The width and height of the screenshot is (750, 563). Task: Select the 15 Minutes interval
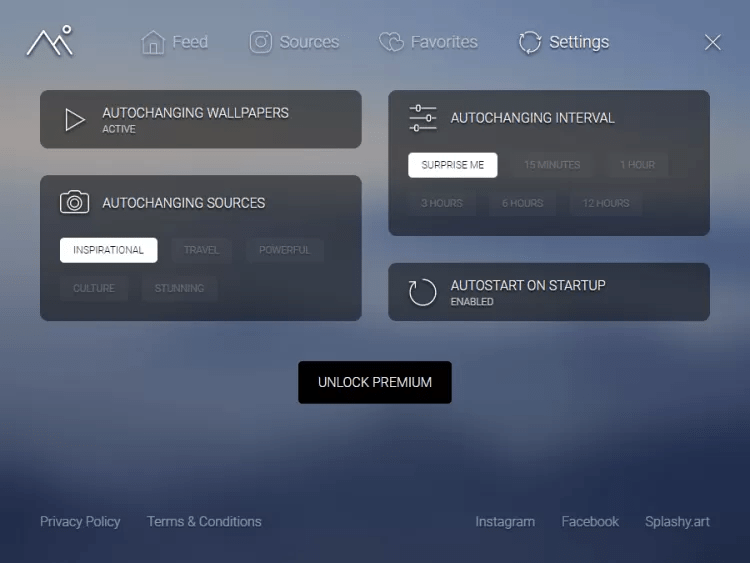(x=551, y=165)
